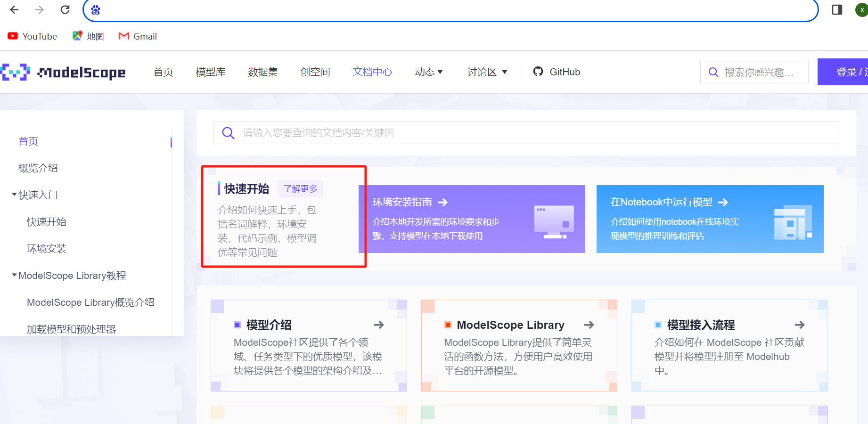
Task: Click the magnifier icon in top search
Action: pos(713,72)
